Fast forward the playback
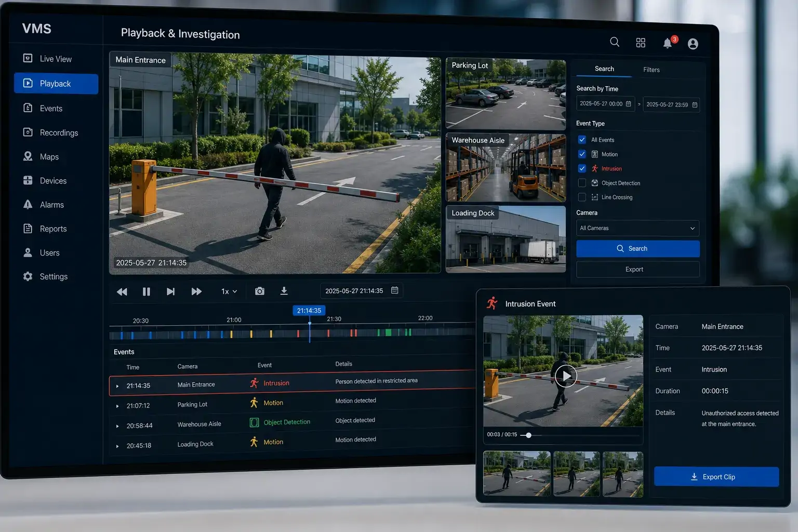The image size is (798, 532). [x=196, y=291]
